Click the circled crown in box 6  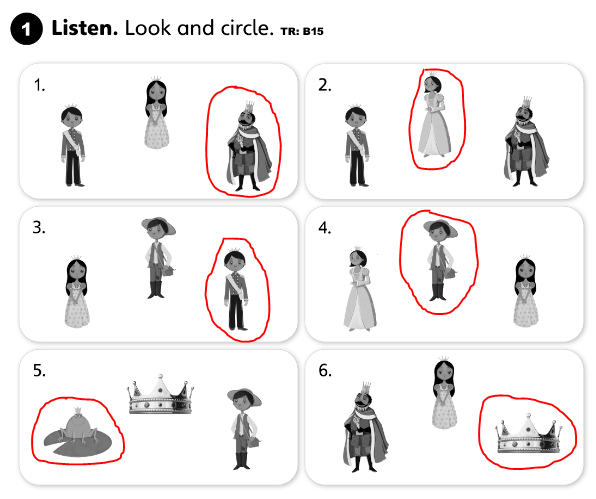click(x=529, y=434)
